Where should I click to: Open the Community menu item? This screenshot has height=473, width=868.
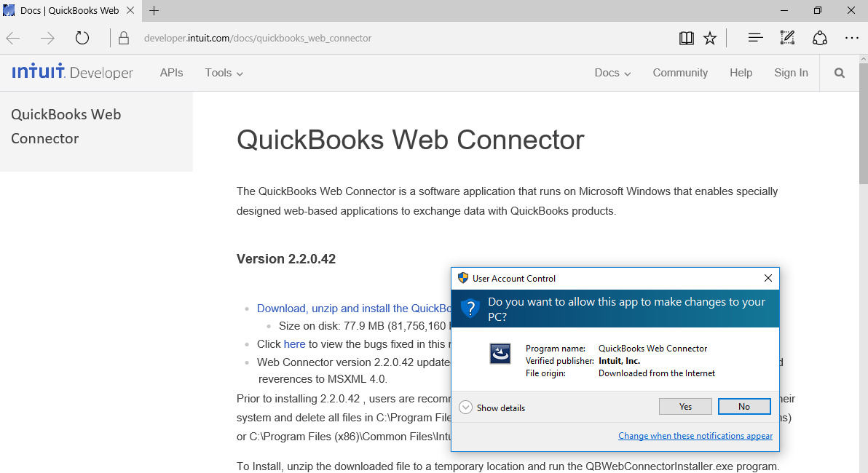point(679,73)
